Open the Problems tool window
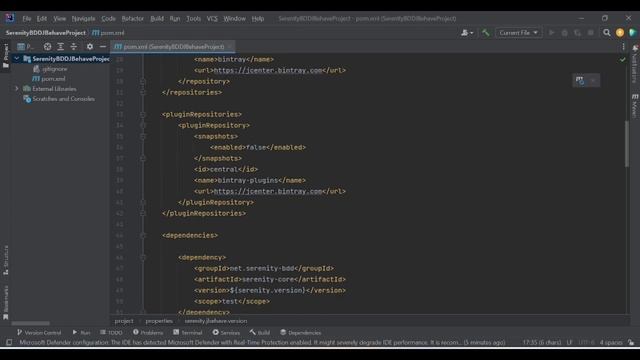The image size is (640, 360). point(148,333)
